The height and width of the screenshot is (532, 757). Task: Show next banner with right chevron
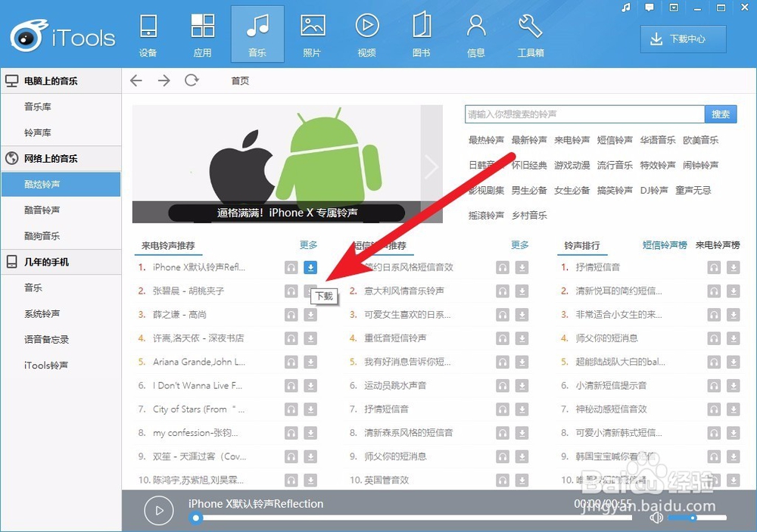[431, 166]
